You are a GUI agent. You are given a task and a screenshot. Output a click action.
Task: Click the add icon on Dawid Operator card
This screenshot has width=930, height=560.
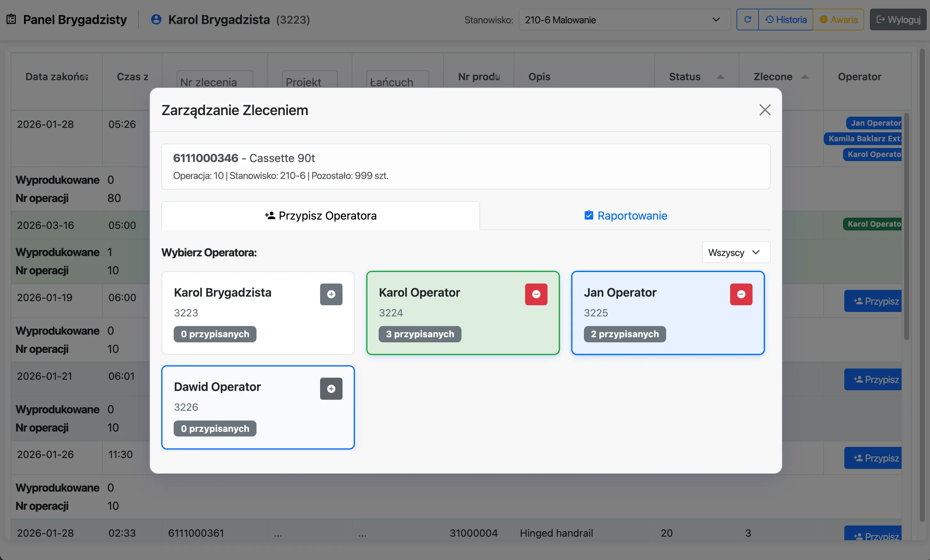click(331, 388)
